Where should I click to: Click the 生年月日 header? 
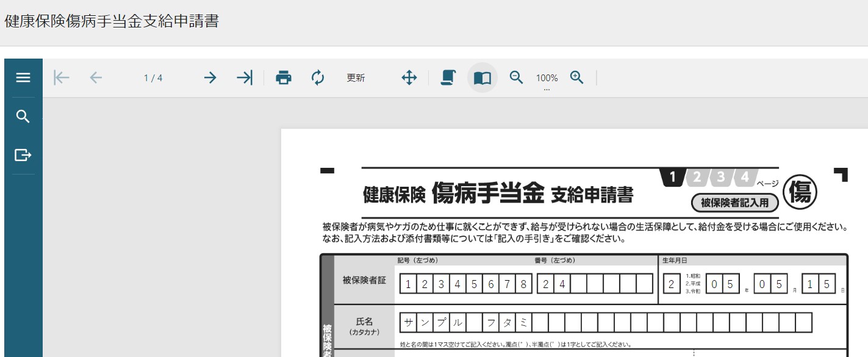(x=675, y=261)
